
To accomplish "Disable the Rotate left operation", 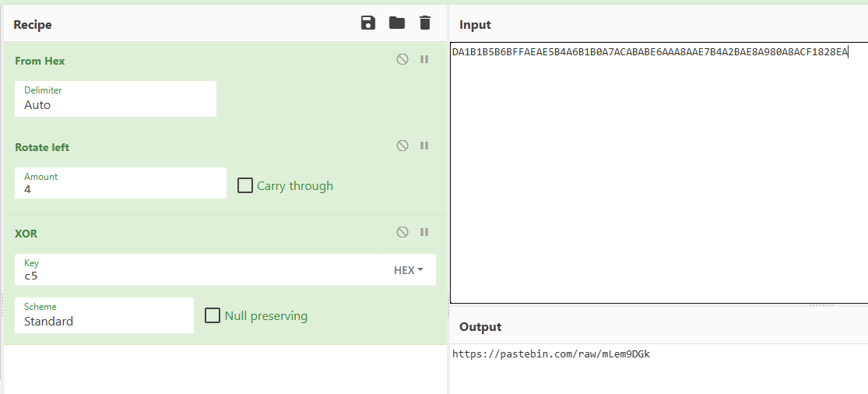I will [x=402, y=146].
